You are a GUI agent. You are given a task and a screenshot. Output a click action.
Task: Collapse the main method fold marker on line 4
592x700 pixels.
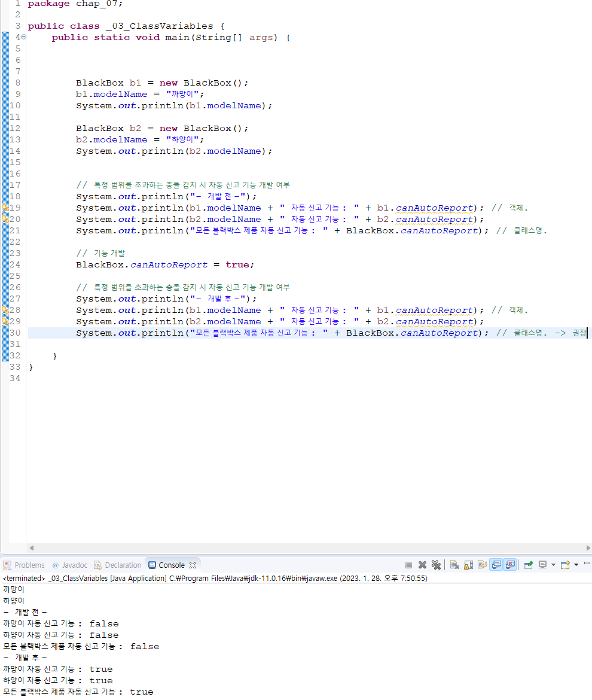(24, 38)
